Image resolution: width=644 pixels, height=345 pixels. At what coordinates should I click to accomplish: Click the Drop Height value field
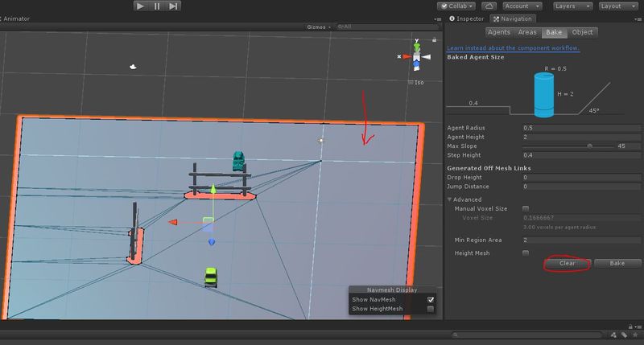coord(580,177)
